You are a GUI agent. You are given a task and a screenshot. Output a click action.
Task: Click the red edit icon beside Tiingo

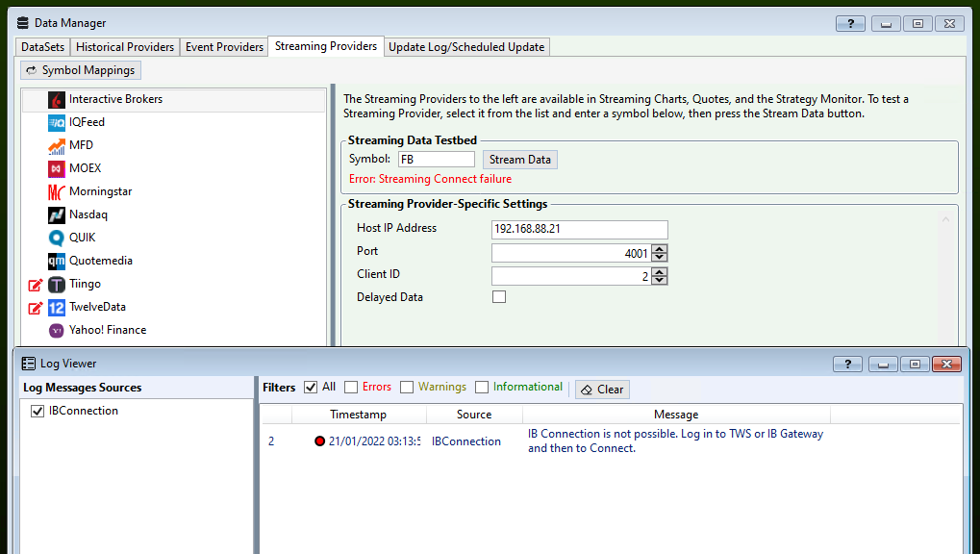pyautogui.click(x=36, y=285)
